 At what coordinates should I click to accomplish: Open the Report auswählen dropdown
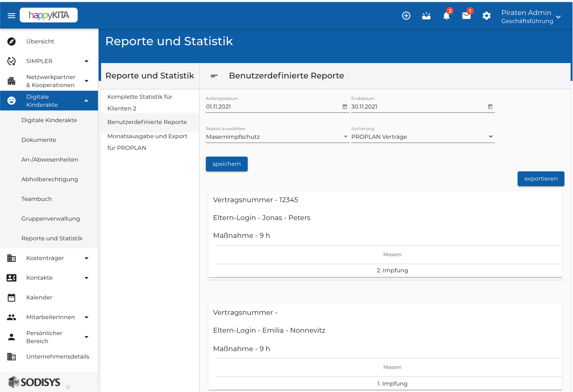coord(277,137)
